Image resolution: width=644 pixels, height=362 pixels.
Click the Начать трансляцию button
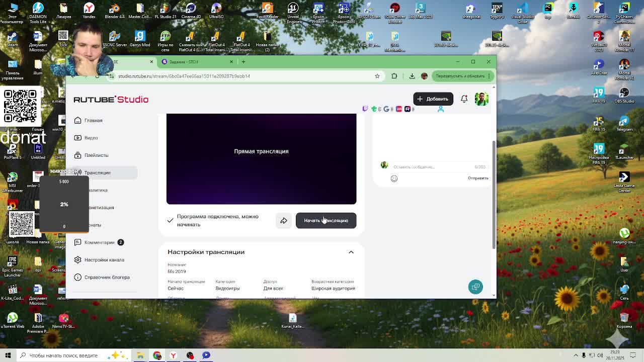tap(326, 221)
